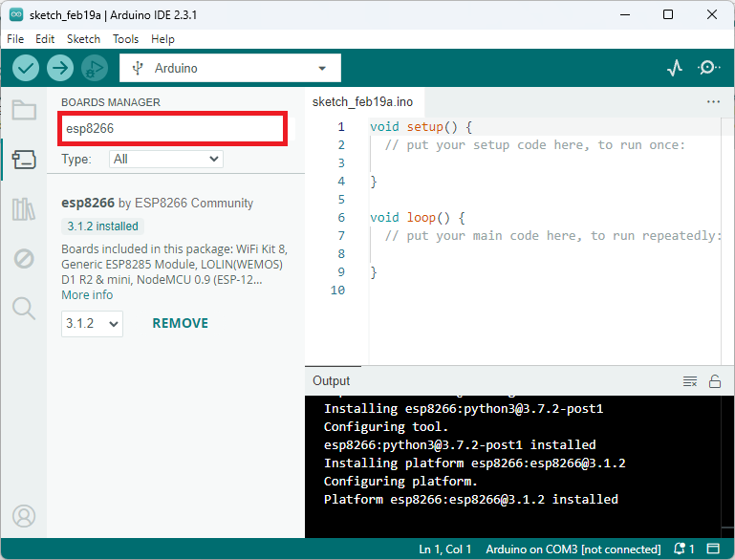Viewport: 735px width, 560px height.
Task: Toggle output scroll lock icon
Action: (x=715, y=381)
